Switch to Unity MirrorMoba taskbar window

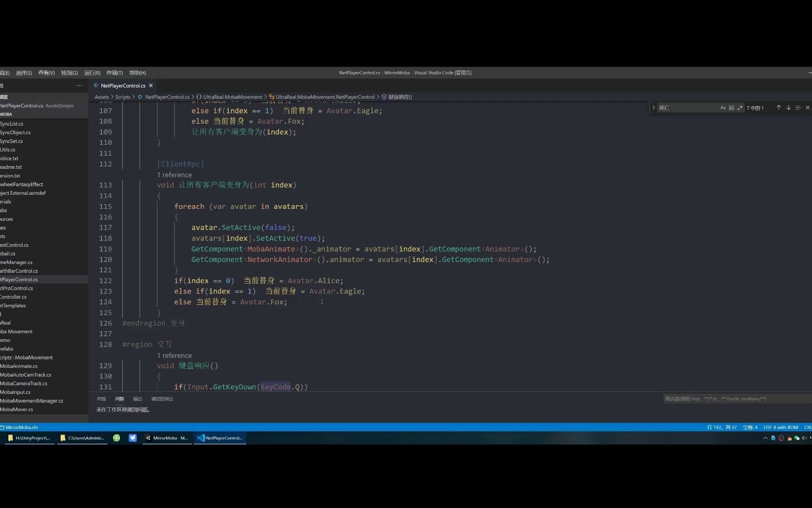tap(167, 438)
